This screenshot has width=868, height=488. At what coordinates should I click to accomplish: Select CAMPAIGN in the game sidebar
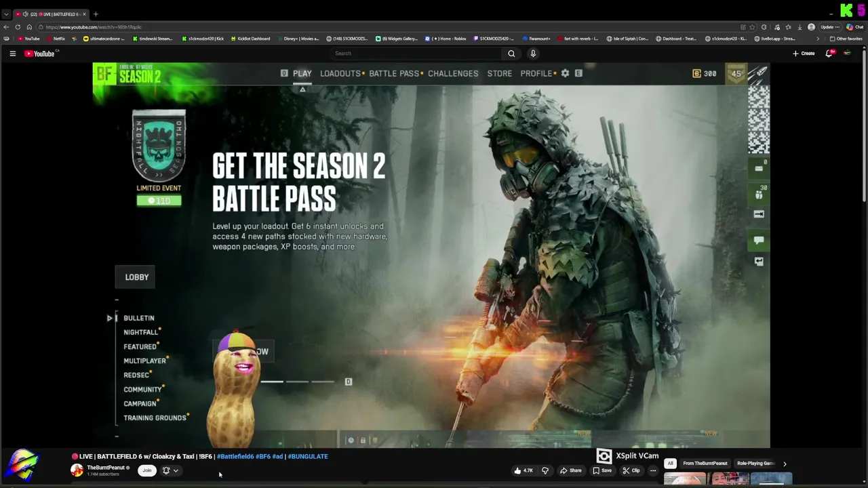point(140,403)
